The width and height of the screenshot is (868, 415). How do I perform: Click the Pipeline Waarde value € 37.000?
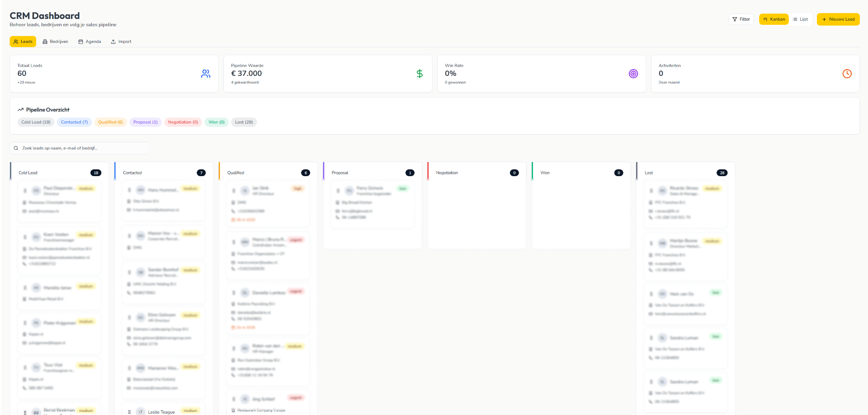pos(246,74)
